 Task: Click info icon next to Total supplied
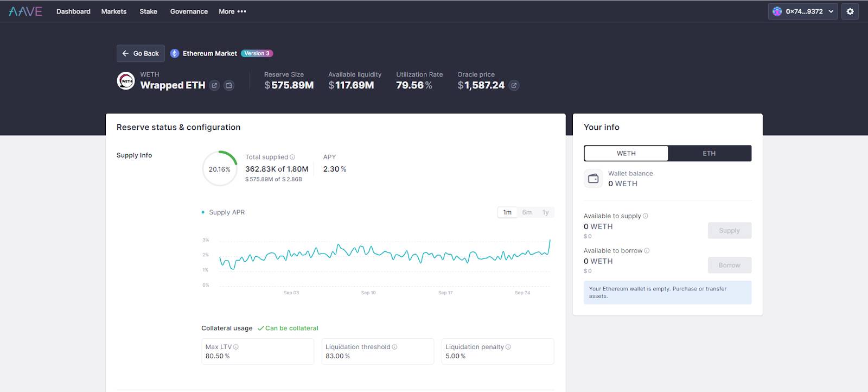click(292, 157)
